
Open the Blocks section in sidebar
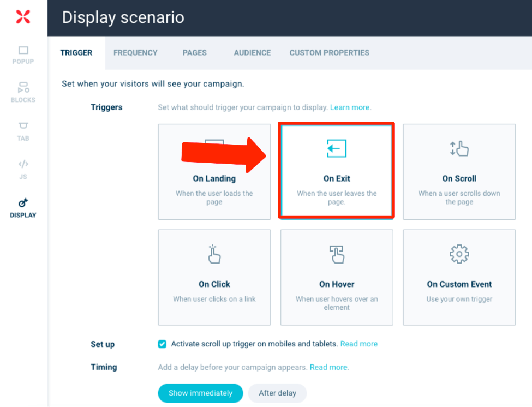[x=23, y=92]
